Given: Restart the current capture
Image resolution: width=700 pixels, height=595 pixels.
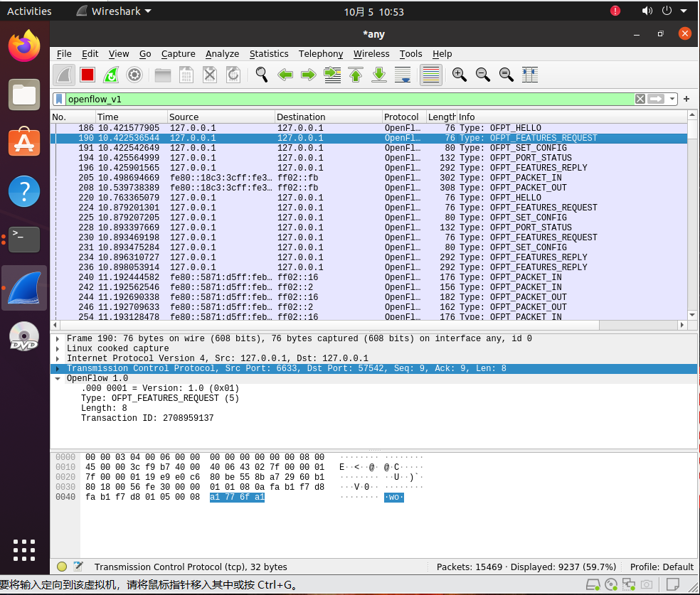Looking at the screenshot, I should (110, 75).
